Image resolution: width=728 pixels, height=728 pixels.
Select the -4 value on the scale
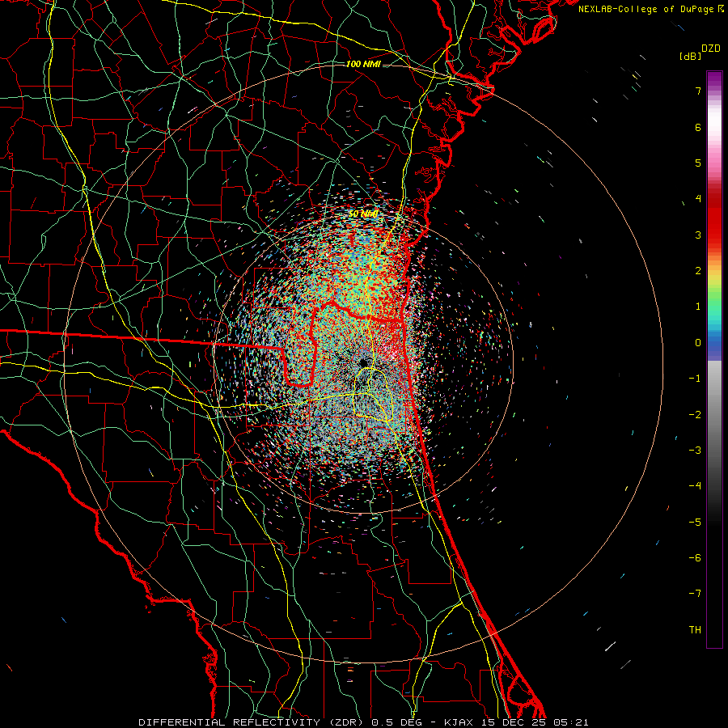coord(695,486)
